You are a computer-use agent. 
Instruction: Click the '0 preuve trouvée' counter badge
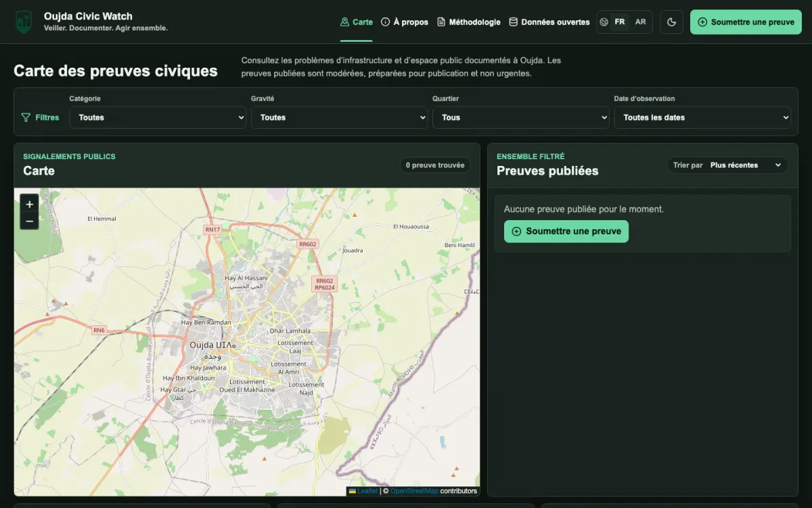pyautogui.click(x=435, y=165)
